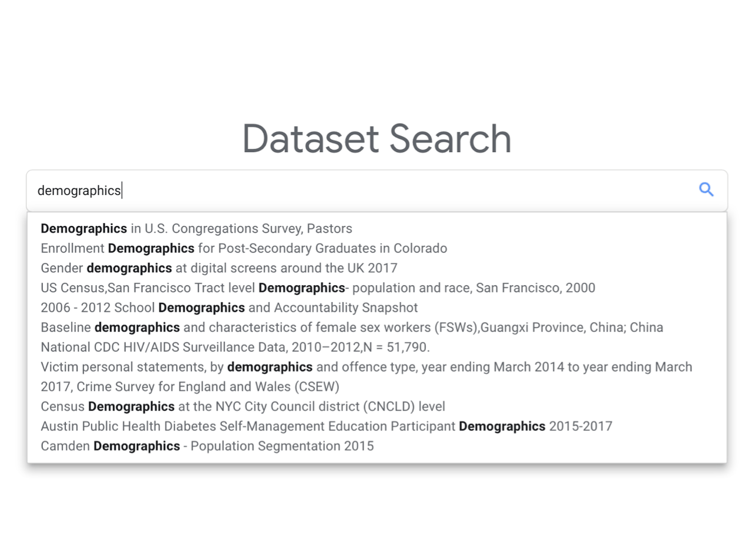Select Camden Demographics - Population Segmentation 2015

[207, 446]
